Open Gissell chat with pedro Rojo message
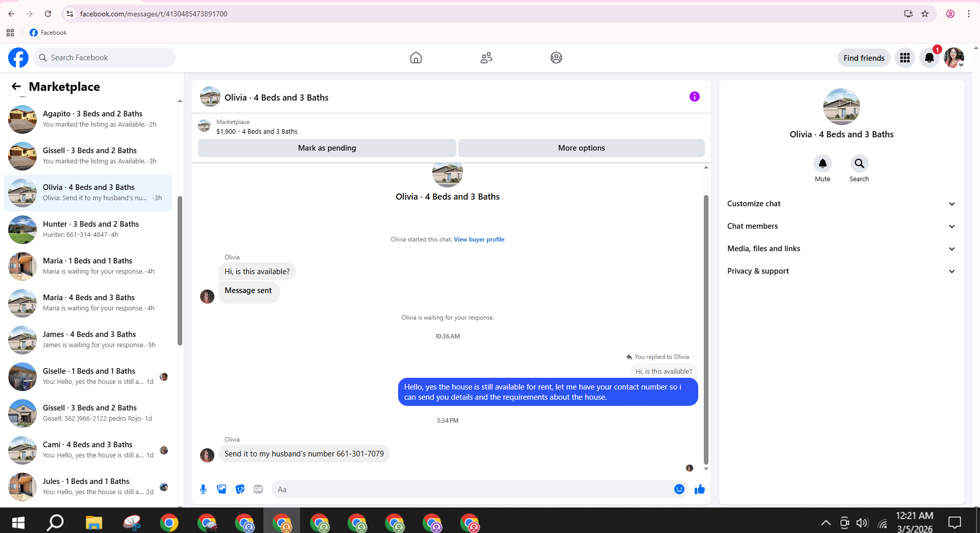Screen dimensions: 980x533 click(x=88, y=413)
